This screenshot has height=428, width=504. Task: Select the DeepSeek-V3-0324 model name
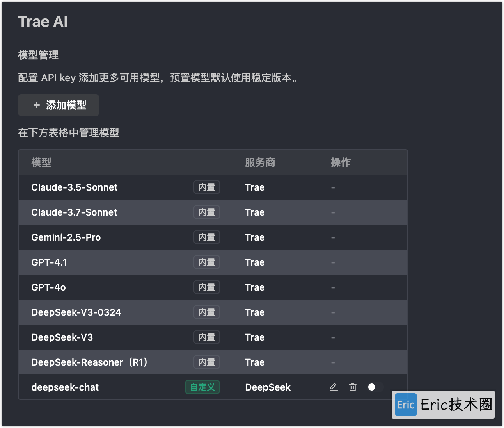(76, 312)
